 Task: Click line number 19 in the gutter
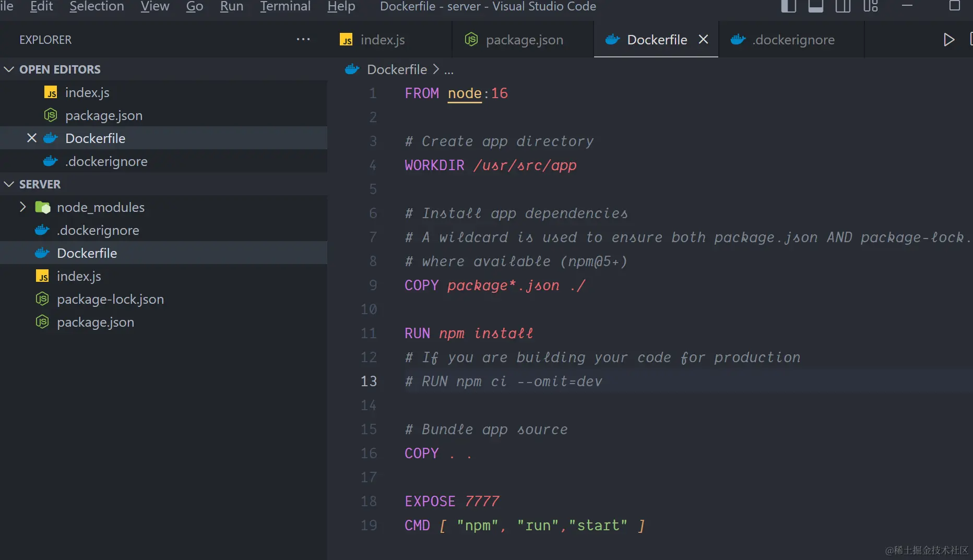tap(369, 526)
